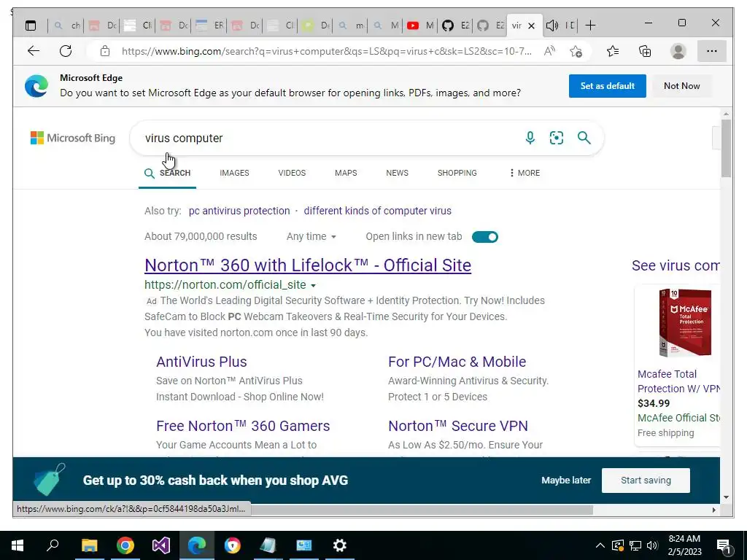Open File Explorer from taskbar
Screen dimensions: 747x560
coord(89,545)
